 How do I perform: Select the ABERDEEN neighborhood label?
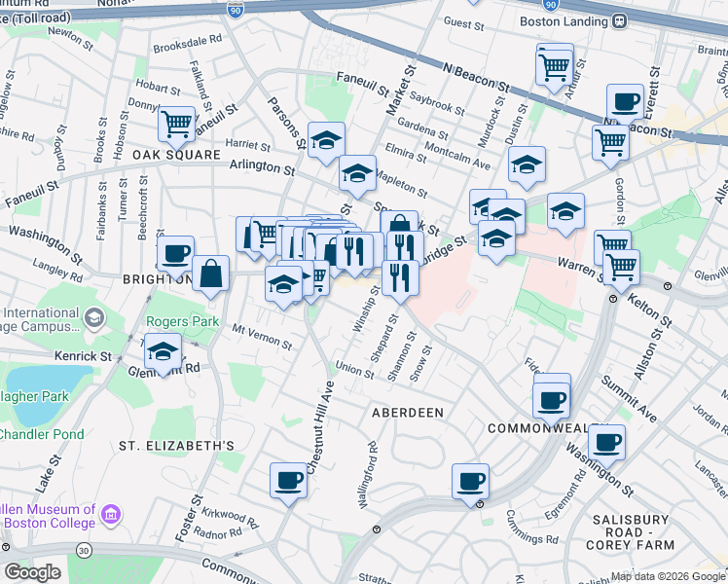click(408, 413)
